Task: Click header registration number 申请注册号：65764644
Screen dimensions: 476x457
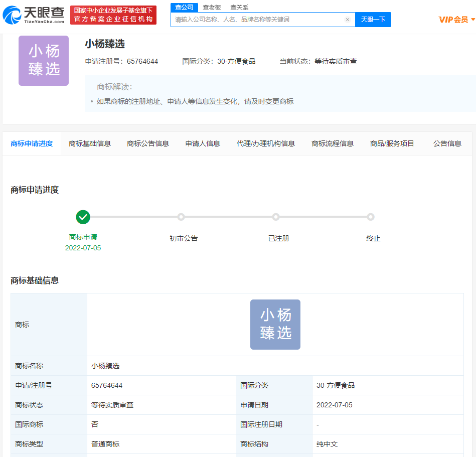Action: coord(121,61)
